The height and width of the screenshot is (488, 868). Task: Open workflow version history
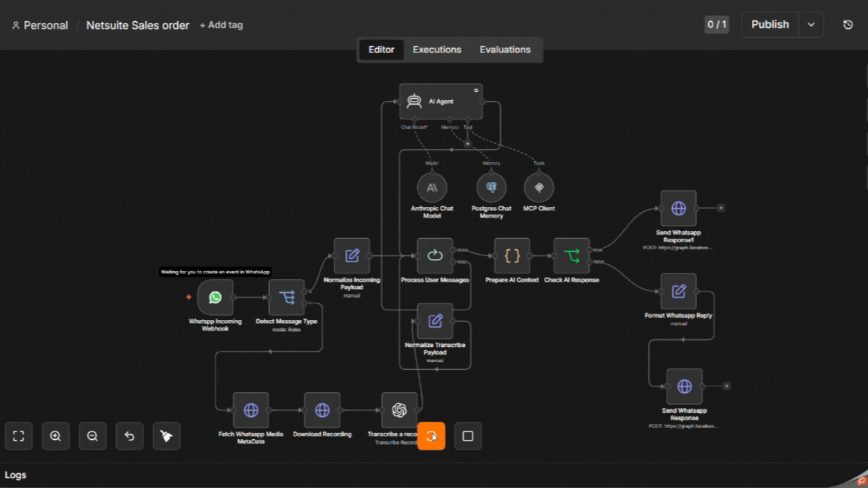(x=848, y=25)
